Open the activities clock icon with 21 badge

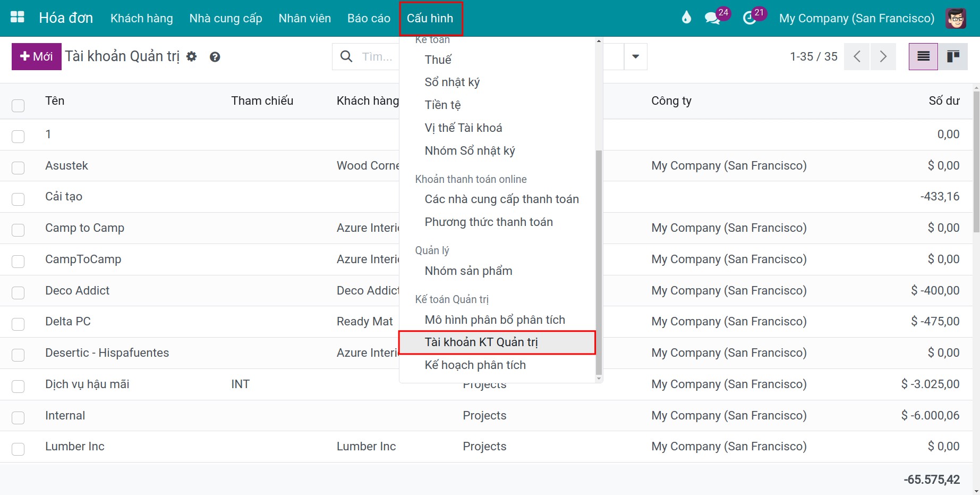(x=749, y=18)
